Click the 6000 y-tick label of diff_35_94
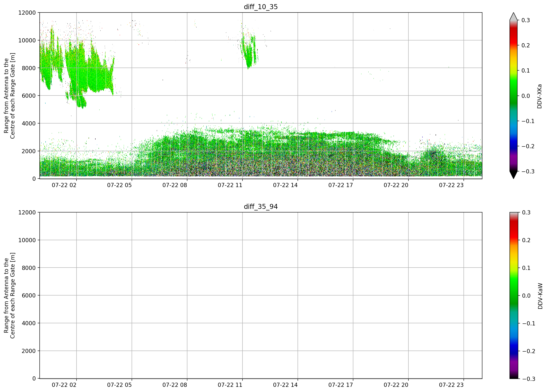 tap(29, 295)
